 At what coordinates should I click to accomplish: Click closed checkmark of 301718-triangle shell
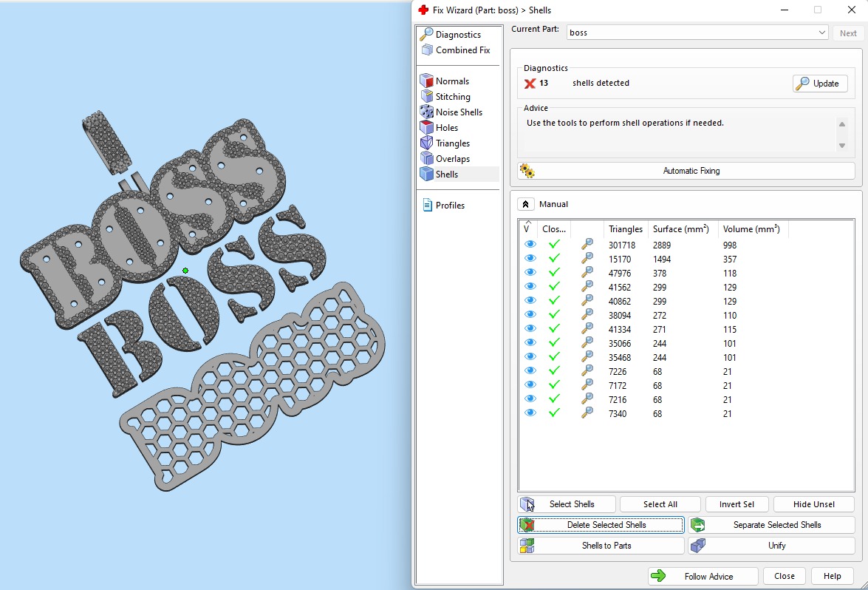point(554,244)
